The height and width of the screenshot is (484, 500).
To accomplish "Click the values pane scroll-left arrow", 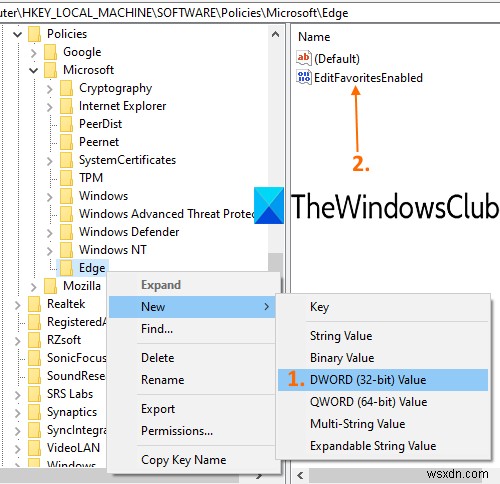I will pos(300,475).
